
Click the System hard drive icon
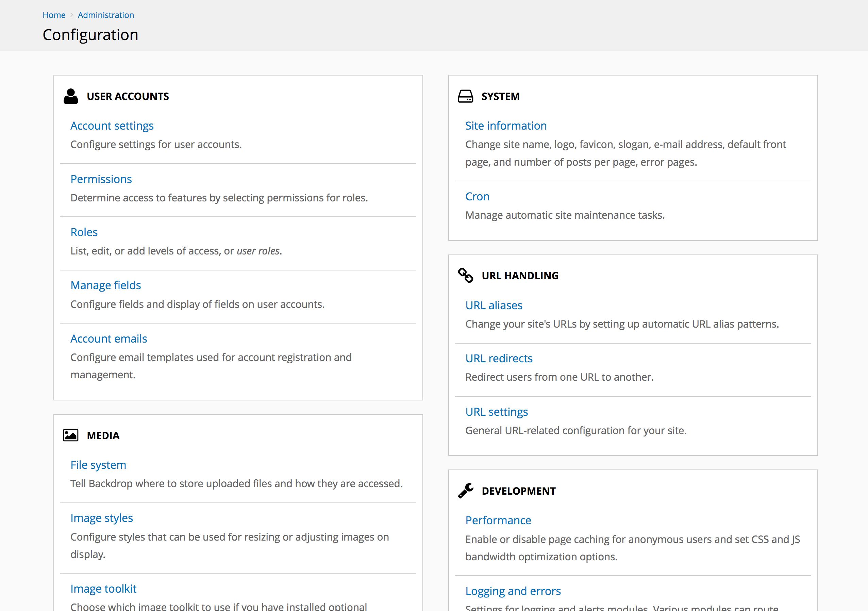(466, 96)
